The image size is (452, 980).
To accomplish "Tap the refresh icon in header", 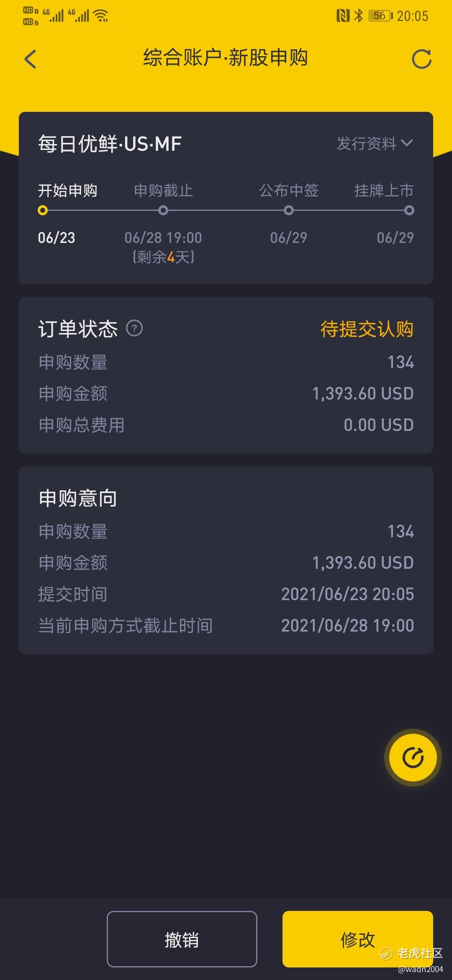I will [x=421, y=59].
